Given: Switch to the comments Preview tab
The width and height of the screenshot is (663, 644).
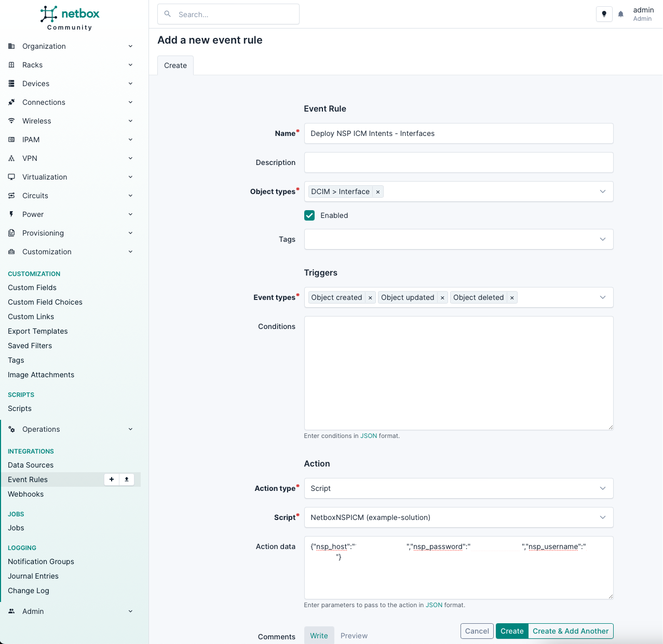Looking at the screenshot, I should tap(354, 636).
